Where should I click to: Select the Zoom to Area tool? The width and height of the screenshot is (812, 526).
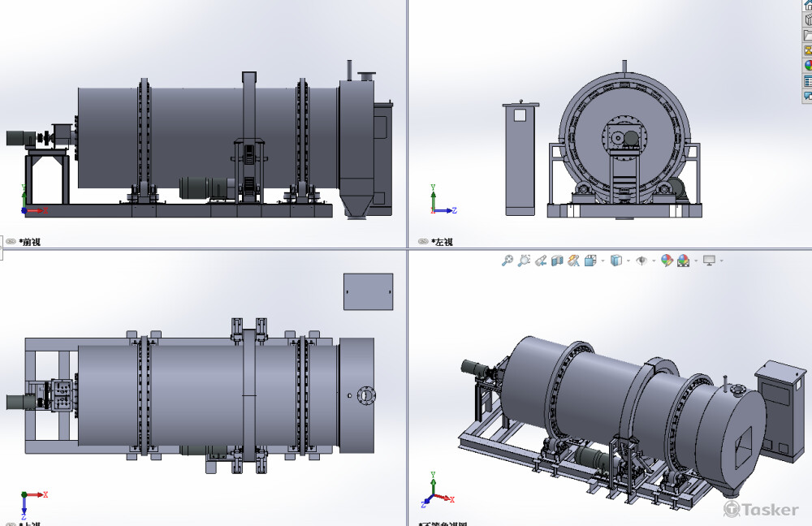point(524,261)
